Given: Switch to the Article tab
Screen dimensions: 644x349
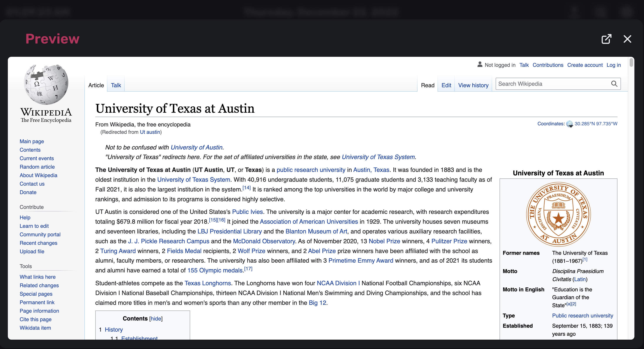Looking at the screenshot, I should (96, 85).
